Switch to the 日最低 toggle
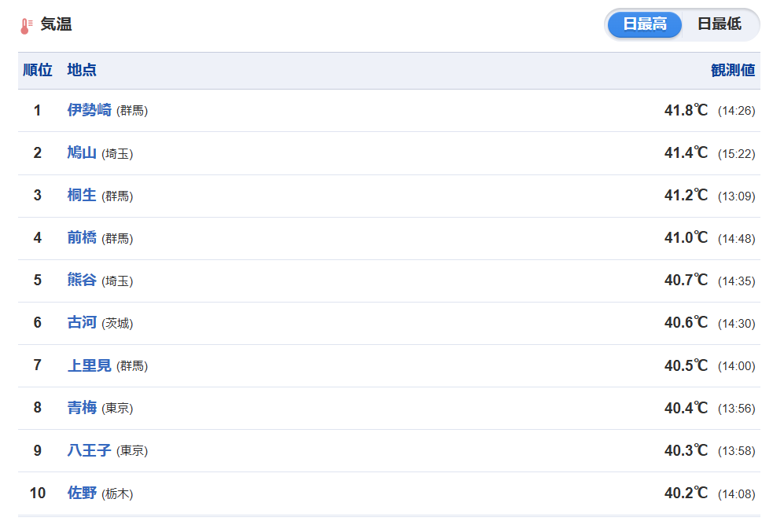773x532 pixels. [x=719, y=24]
